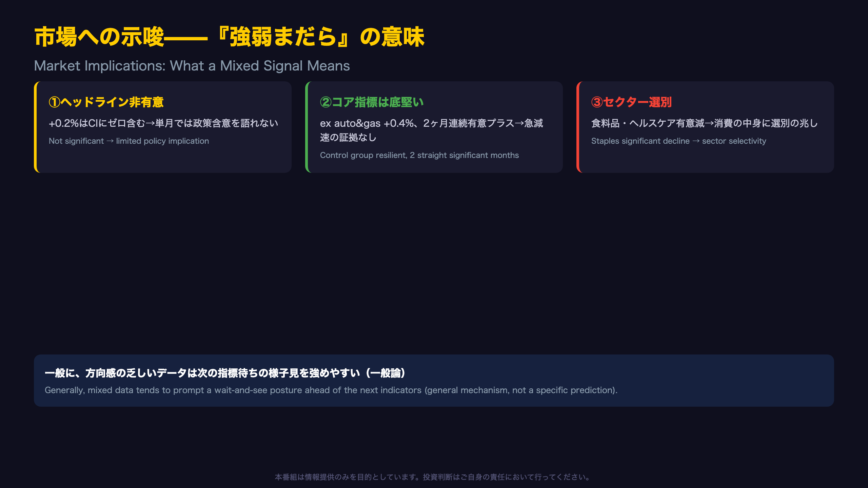Select the green heading ②コア指標は底堅い
The image size is (868, 488).
click(x=372, y=102)
